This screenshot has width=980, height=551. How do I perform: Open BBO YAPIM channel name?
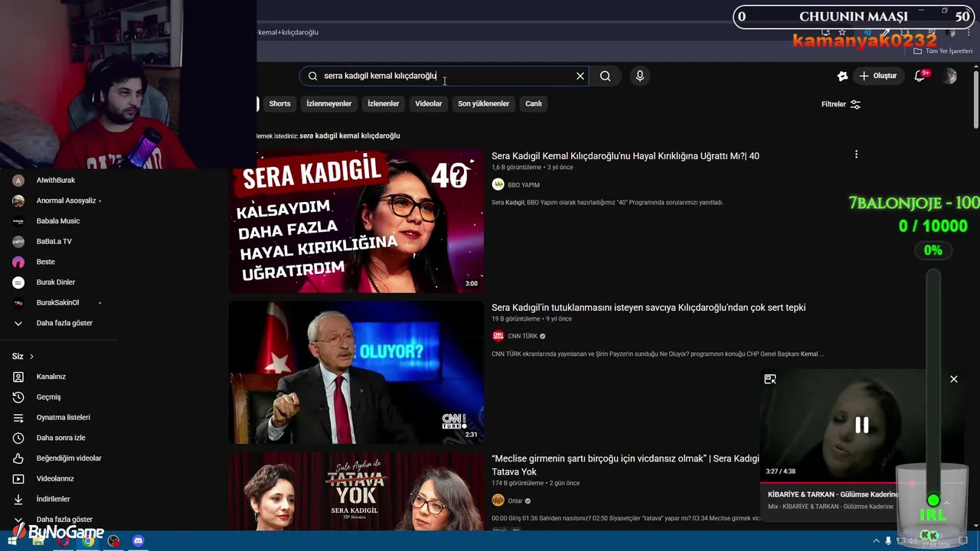click(524, 185)
